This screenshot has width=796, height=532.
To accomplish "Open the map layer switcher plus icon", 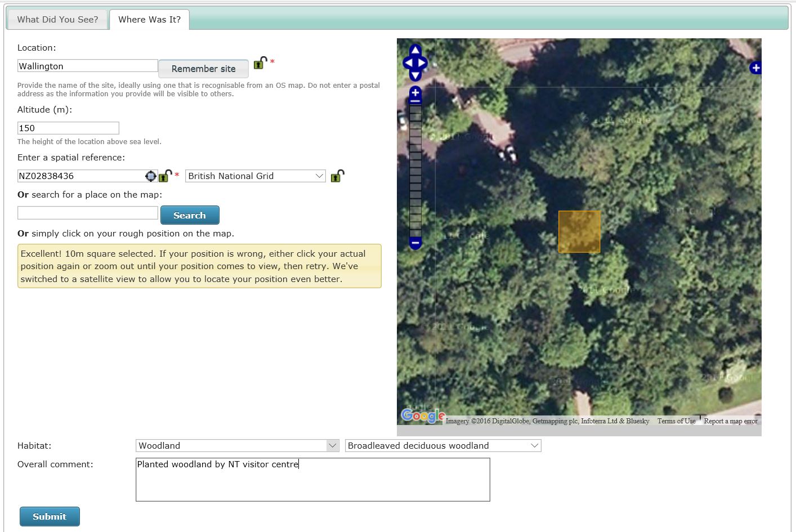I will click(755, 68).
